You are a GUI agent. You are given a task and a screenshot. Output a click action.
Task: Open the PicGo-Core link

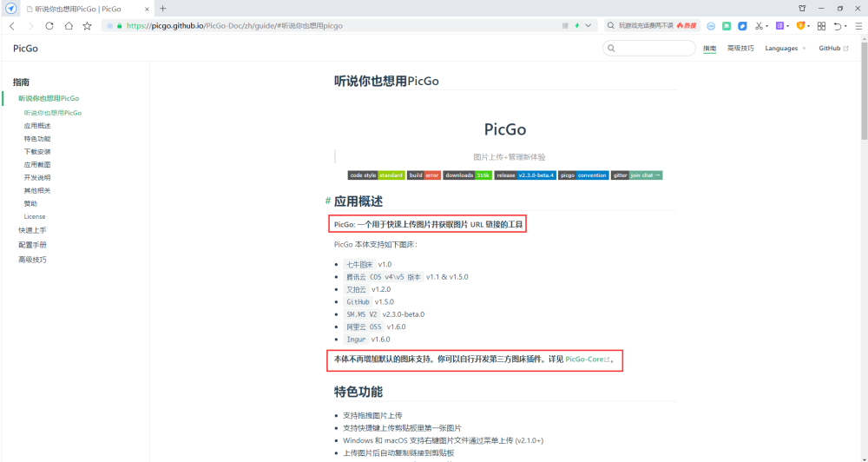588,359
